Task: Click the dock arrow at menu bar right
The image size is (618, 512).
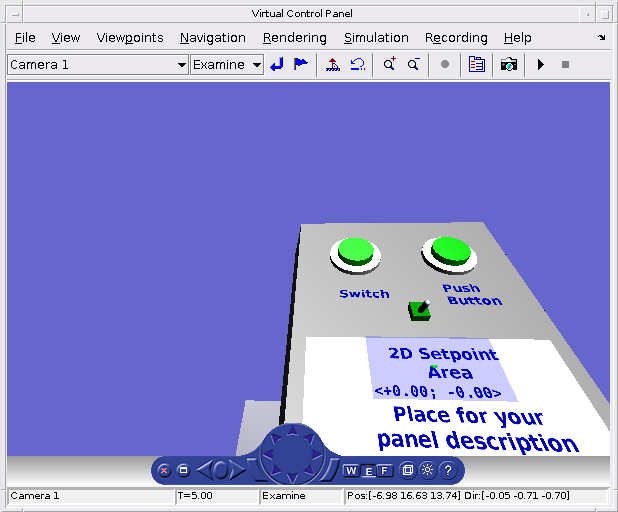Action: click(x=601, y=37)
